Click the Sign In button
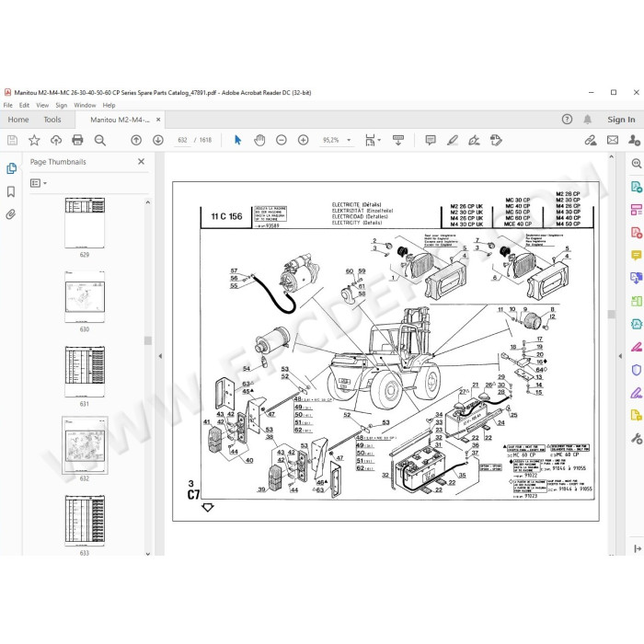Image resolution: width=644 pixels, height=644 pixels. (621, 120)
